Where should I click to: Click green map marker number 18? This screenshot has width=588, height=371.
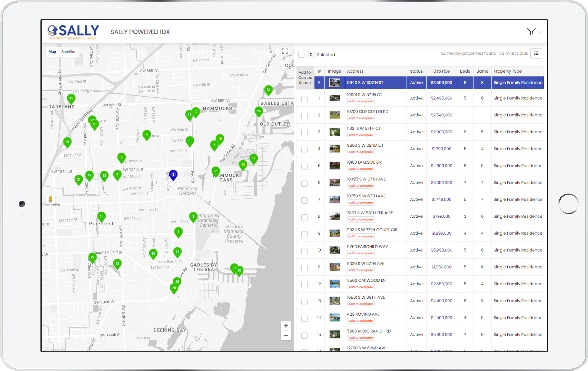tap(102, 216)
